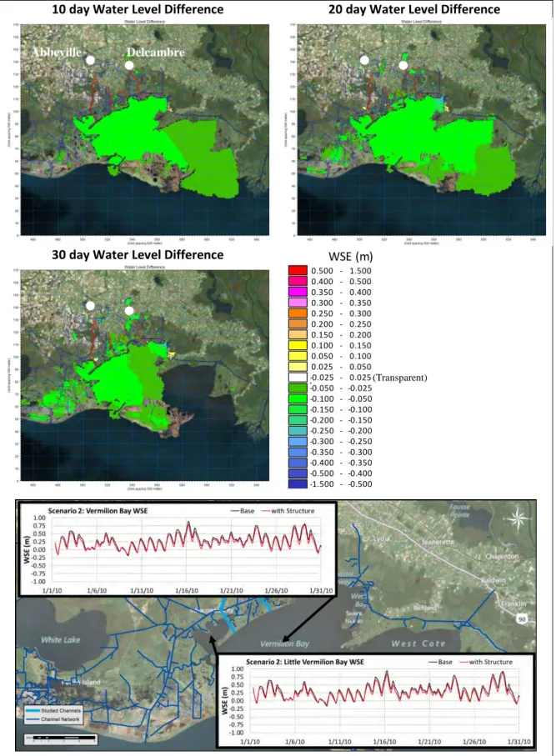Click the 10 day Water Level Difference title

click(x=138, y=10)
